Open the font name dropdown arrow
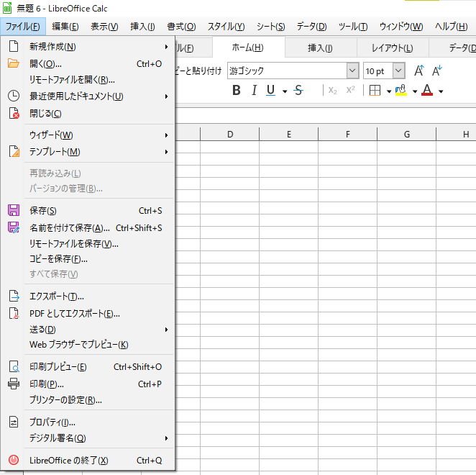476x475 pixels. (352, 71)
